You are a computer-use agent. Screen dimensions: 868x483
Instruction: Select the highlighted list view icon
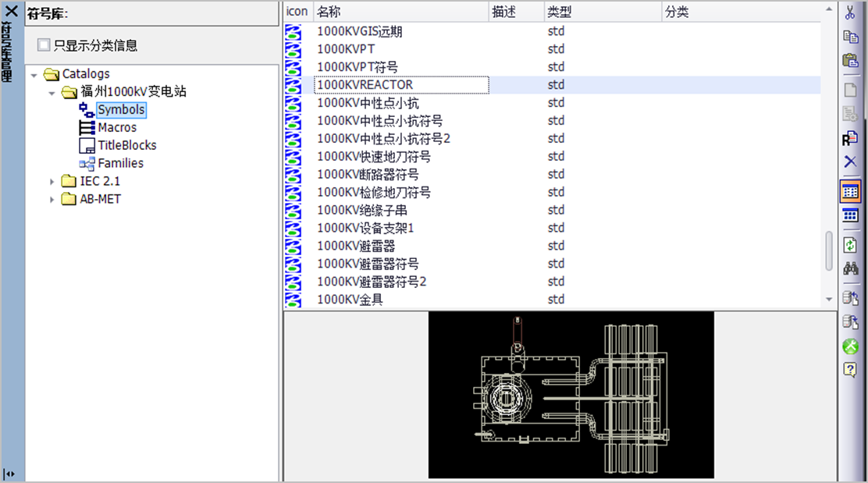click(850, 190)
